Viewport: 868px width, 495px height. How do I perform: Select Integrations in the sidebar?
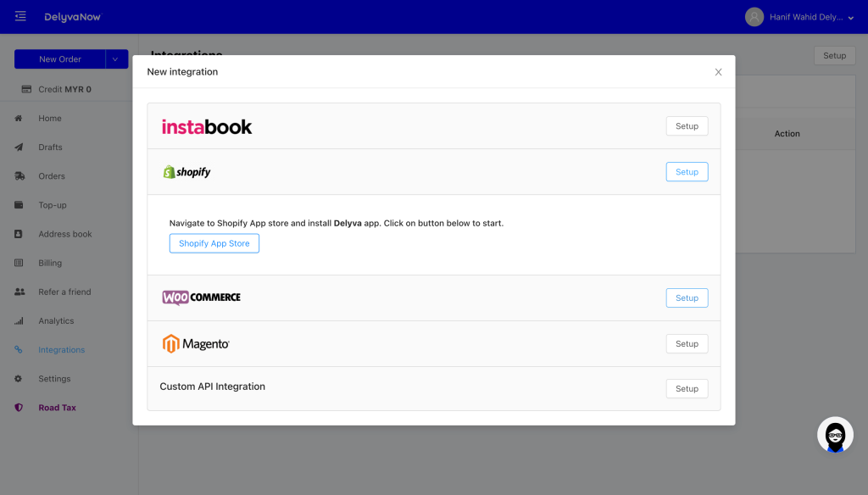pyautogui.click(x=61, y=349)
